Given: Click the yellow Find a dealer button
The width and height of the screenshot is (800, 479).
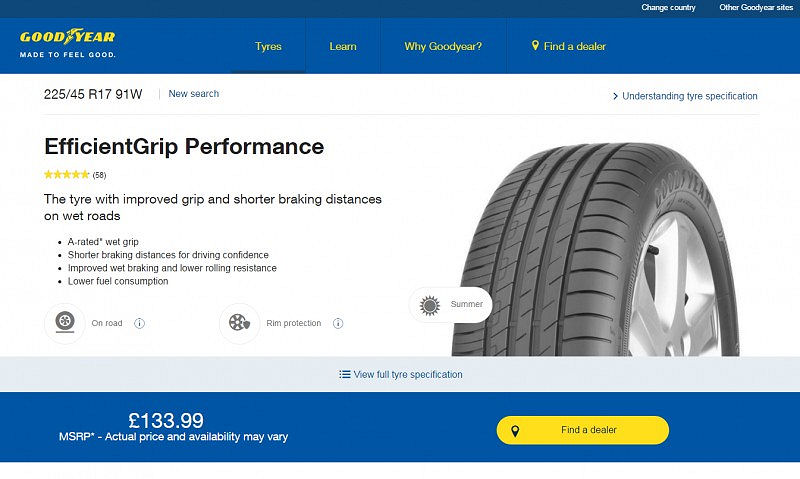Looking at the screenshot, I should (x=583, y=430).
